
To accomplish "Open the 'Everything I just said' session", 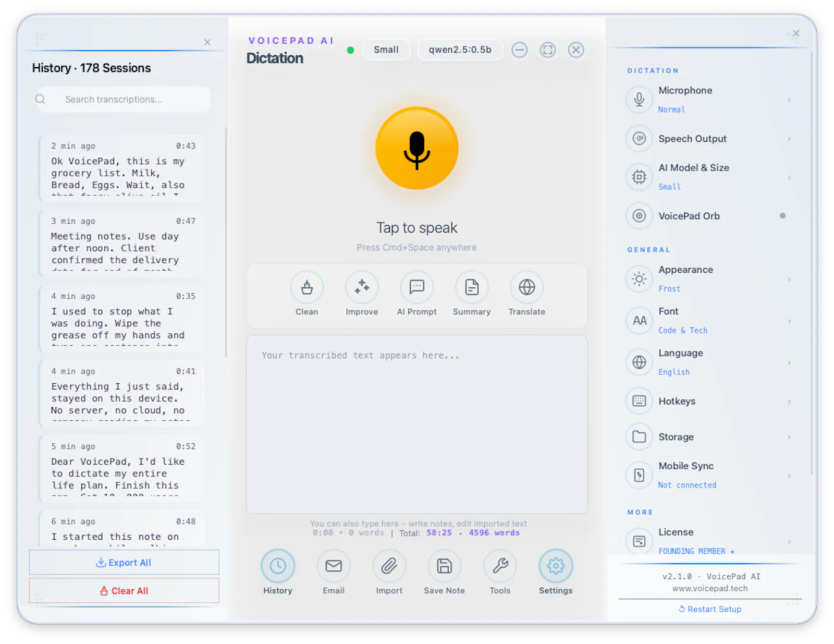I will click(122, 393).
